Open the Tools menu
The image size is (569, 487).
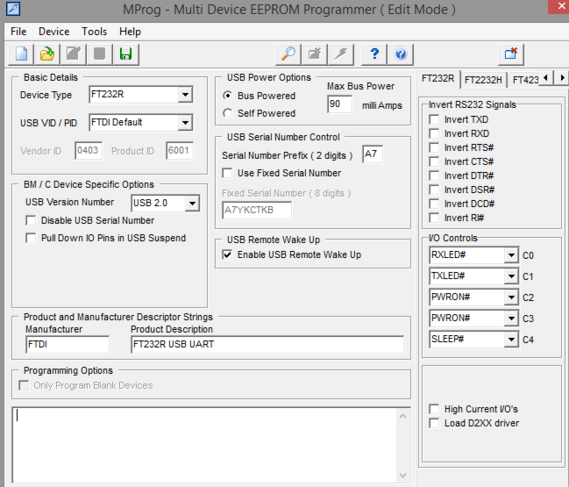pos(94,32)
